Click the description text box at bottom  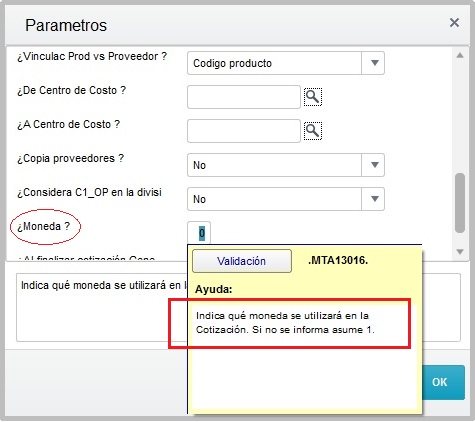coord(101,308)
